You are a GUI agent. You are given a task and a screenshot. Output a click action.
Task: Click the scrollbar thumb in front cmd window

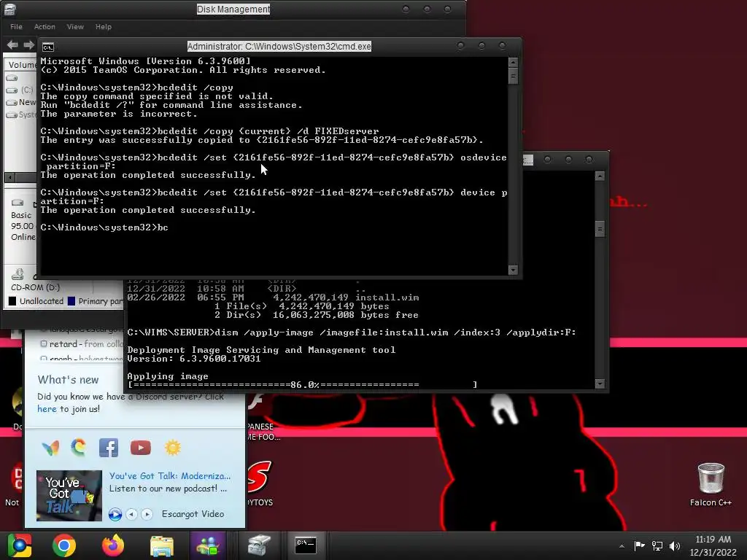point(513,77)
